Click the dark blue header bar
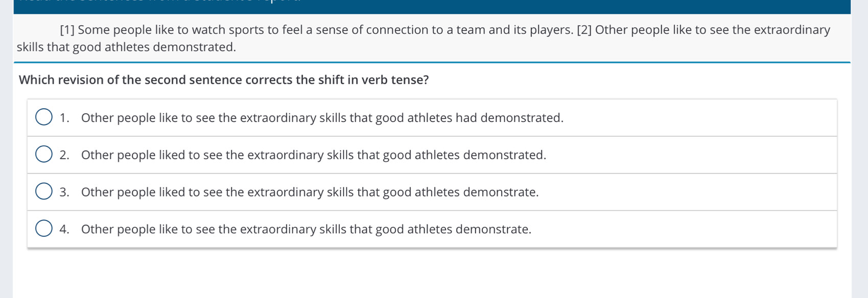Image resolution: width=868 pixels, height=298 pixels. point(432,7)
